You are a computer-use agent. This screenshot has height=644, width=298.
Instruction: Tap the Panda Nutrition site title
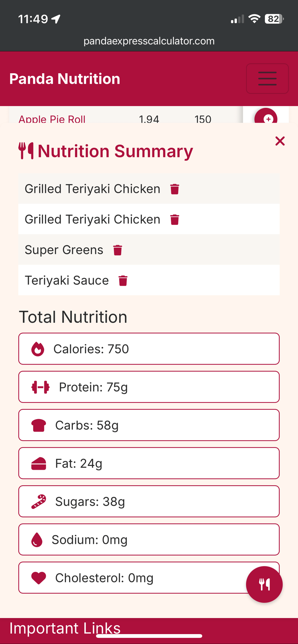point(65,79)
